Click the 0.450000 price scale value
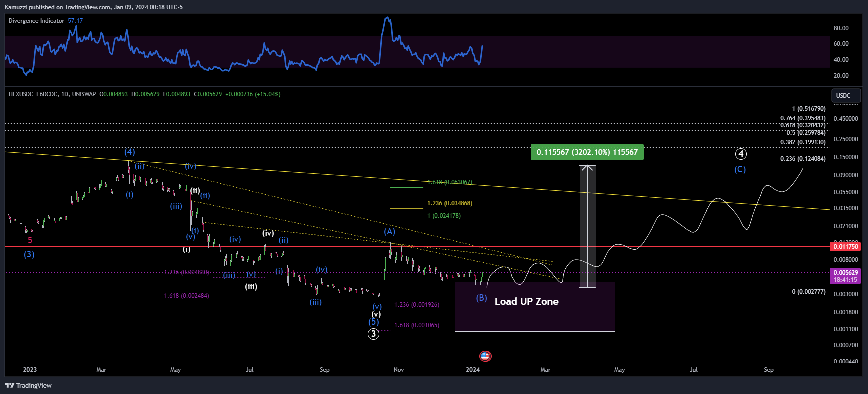The height and width of the screenshot is (394, 868). [x=846, y=119]
